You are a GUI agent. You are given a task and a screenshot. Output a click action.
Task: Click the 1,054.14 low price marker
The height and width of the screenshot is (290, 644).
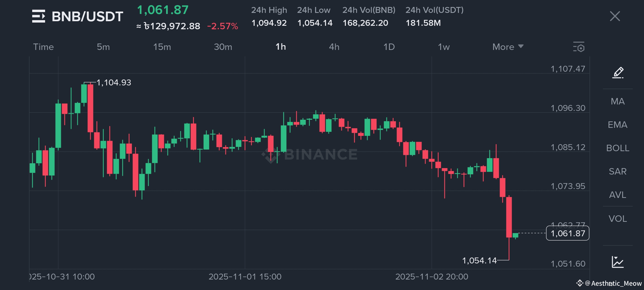pyautogui.click(x=479, y=260)
